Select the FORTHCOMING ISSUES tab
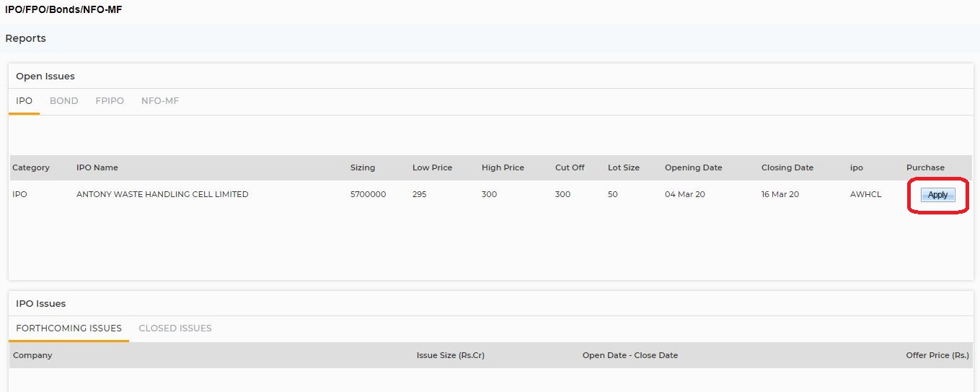The height and width of the screenshot is (392, 980). click(69, 328)
